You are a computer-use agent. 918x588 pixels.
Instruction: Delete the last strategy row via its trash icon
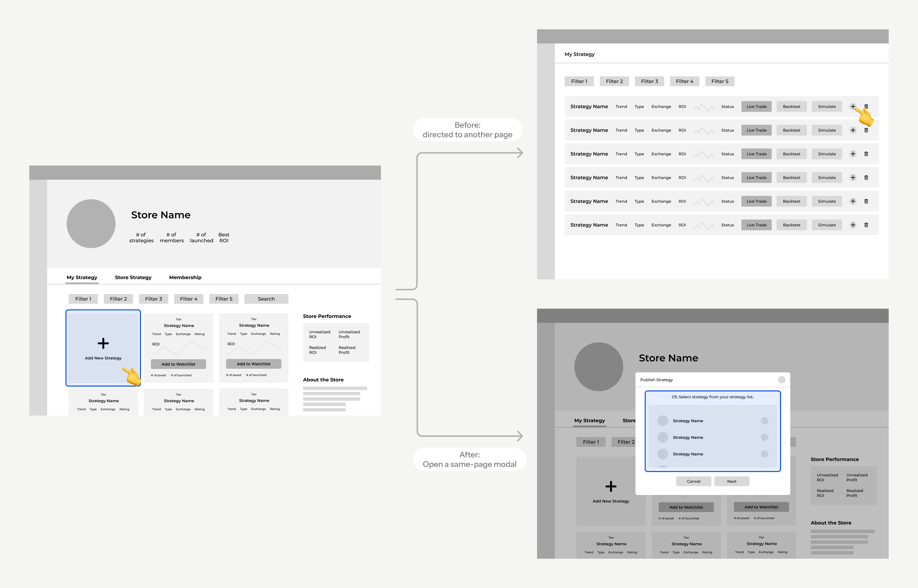pos(866,225)
